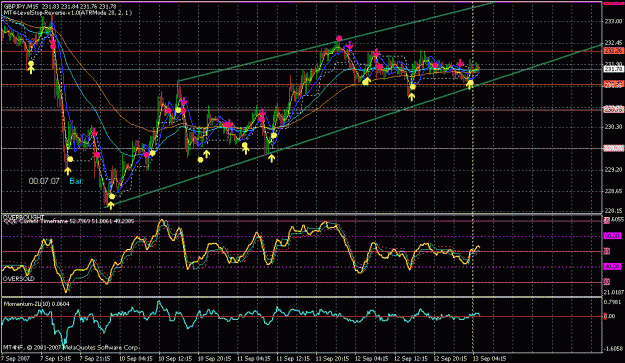This screenshot has width=625, height=363.
Task: Click the 7 Sep 13:15 time axis label
Action: click(55, 358)
